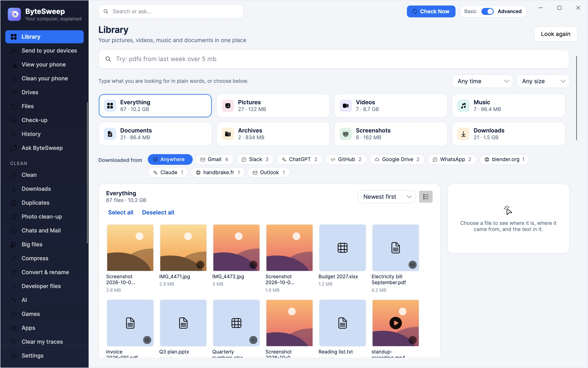
Task: Open the Music category card
Action: point(509,106)
